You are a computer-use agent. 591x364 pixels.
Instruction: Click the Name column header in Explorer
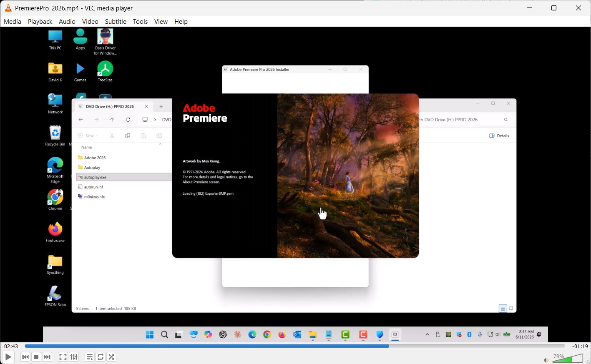[x=87, y=147]
